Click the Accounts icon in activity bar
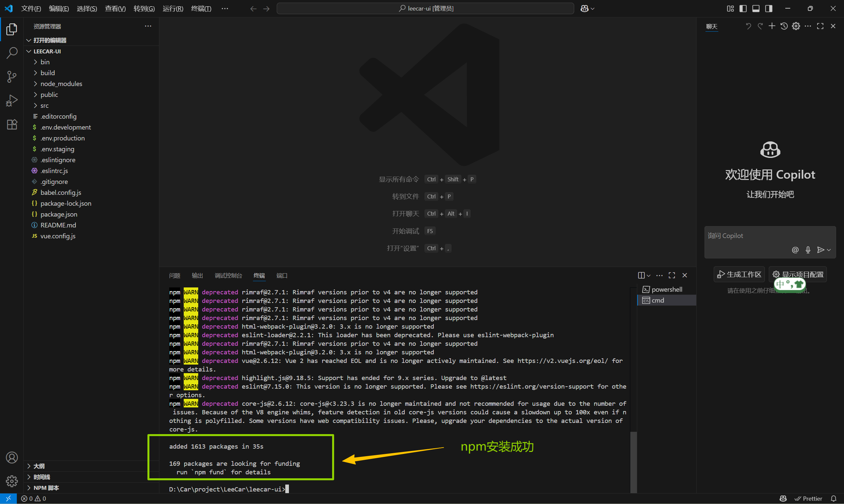The width and height of the screenshot is (844, 504). [x=12, y=458]
